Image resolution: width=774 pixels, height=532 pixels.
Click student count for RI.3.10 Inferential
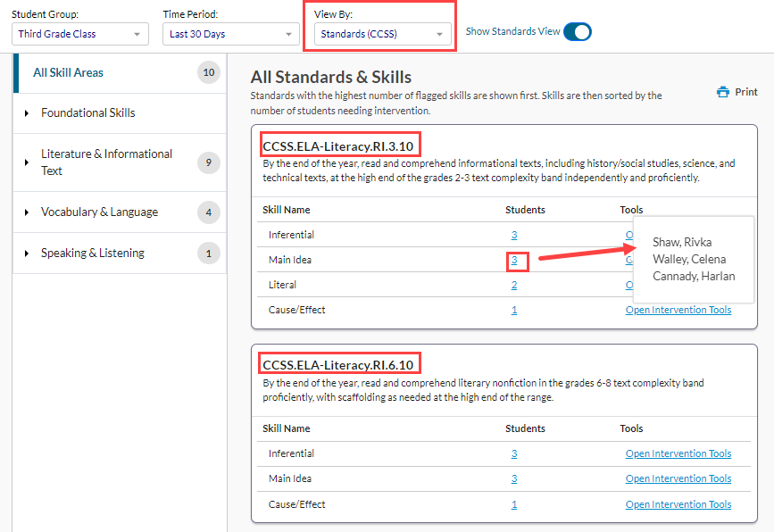(514, 236)
